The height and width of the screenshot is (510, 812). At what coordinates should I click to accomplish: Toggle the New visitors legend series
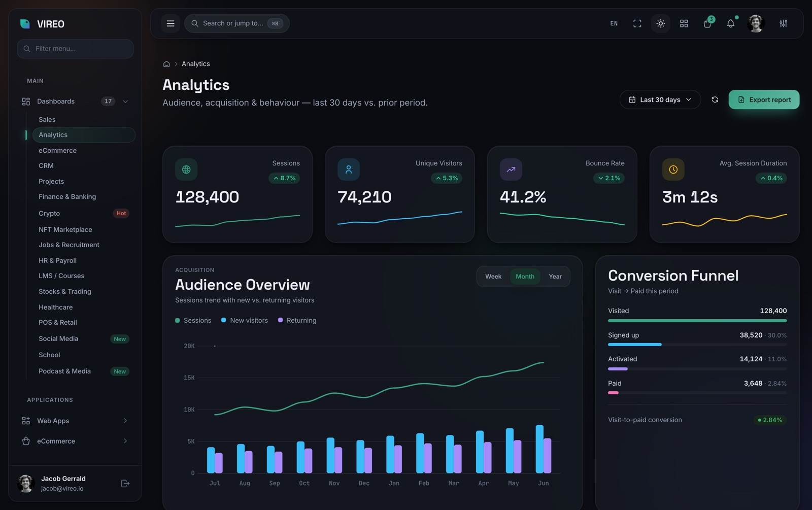tap(245, 321)
